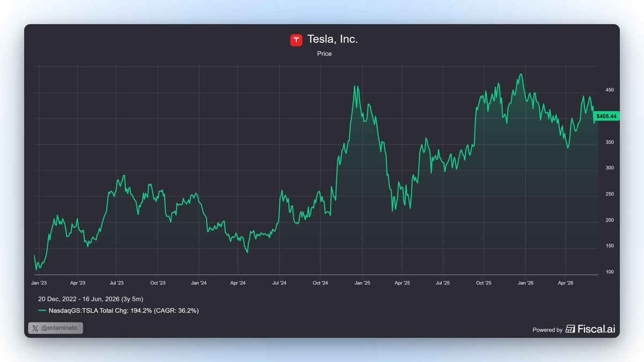Click the Fiscal.ai brand name

pos(596,329)
